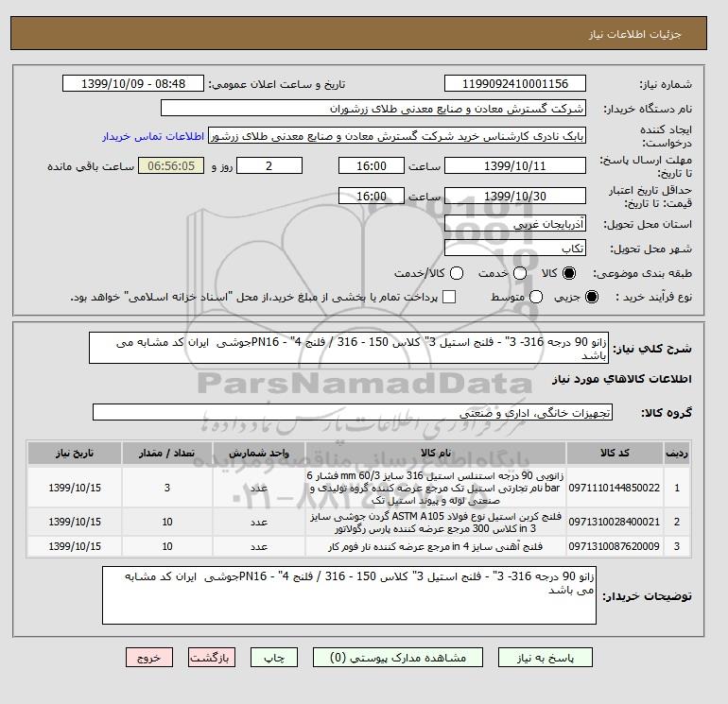
Task: Click the price validity date 1399/10/30
Action: pyautogui.click(x=515, y=196)
